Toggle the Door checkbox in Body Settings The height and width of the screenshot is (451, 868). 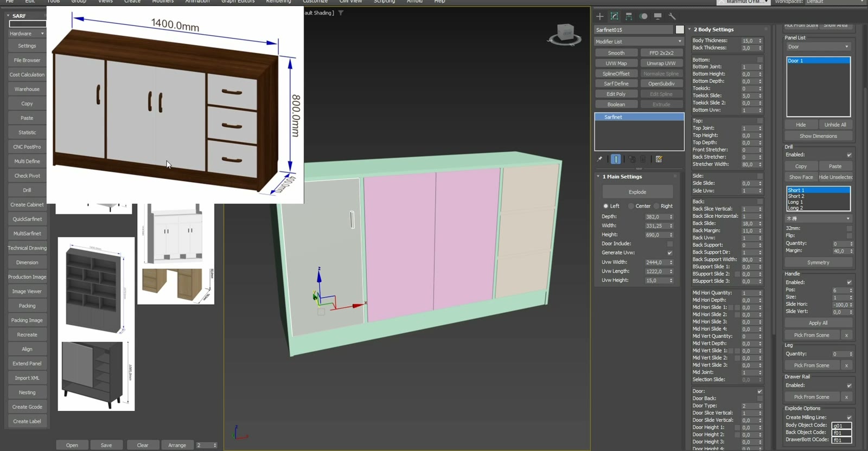point(759,391)
